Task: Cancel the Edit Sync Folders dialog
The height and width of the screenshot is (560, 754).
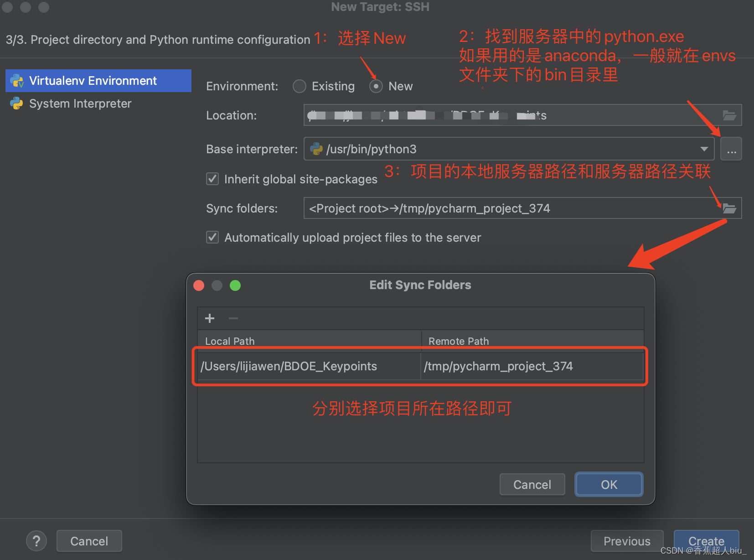Action: pos(532,484)
